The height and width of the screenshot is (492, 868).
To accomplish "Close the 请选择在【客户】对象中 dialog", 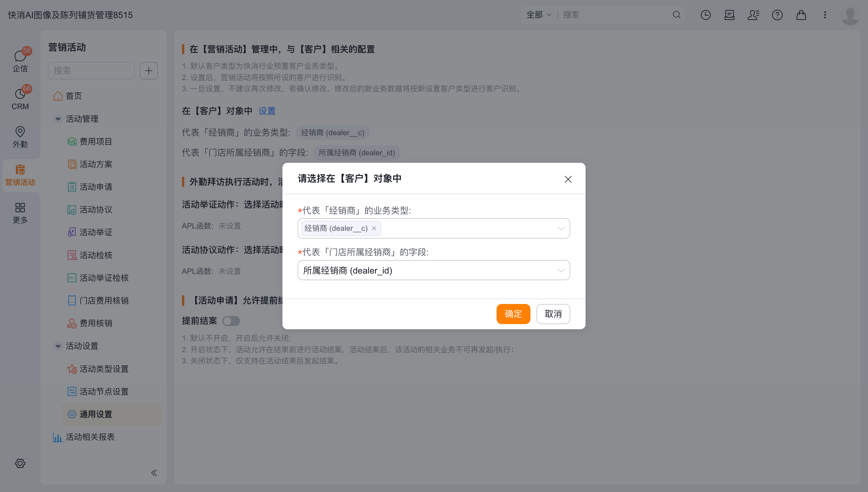I will (568, 179).
